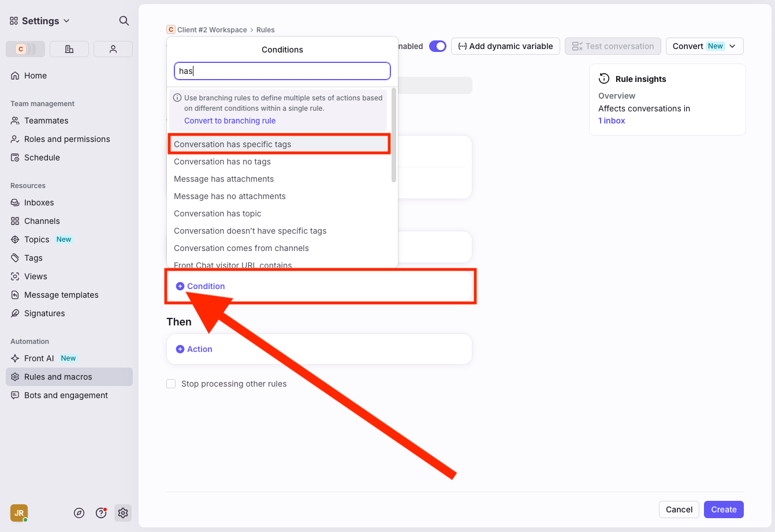Choose Message has attachments condition
The height and width of the screenshot is (532, 775).
tap(223, 179)
